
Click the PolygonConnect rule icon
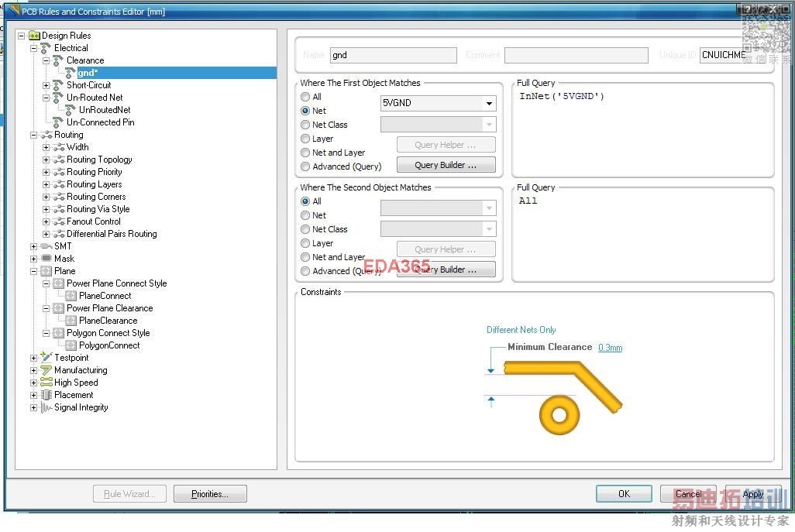[71, 345]
